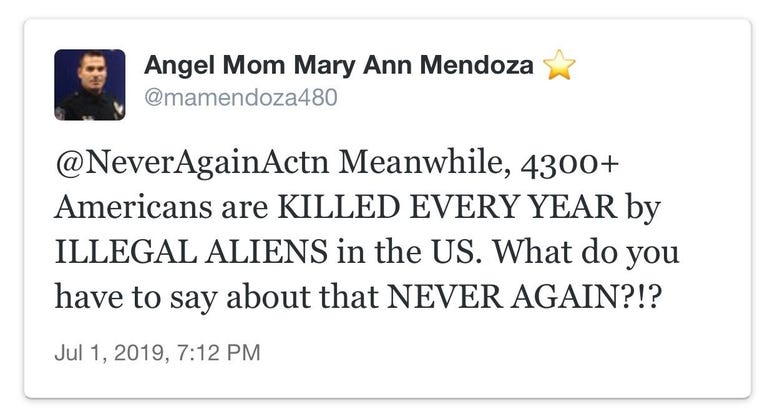Click have to say about that text
Screen dimensions: 775x414
[217, 298]
